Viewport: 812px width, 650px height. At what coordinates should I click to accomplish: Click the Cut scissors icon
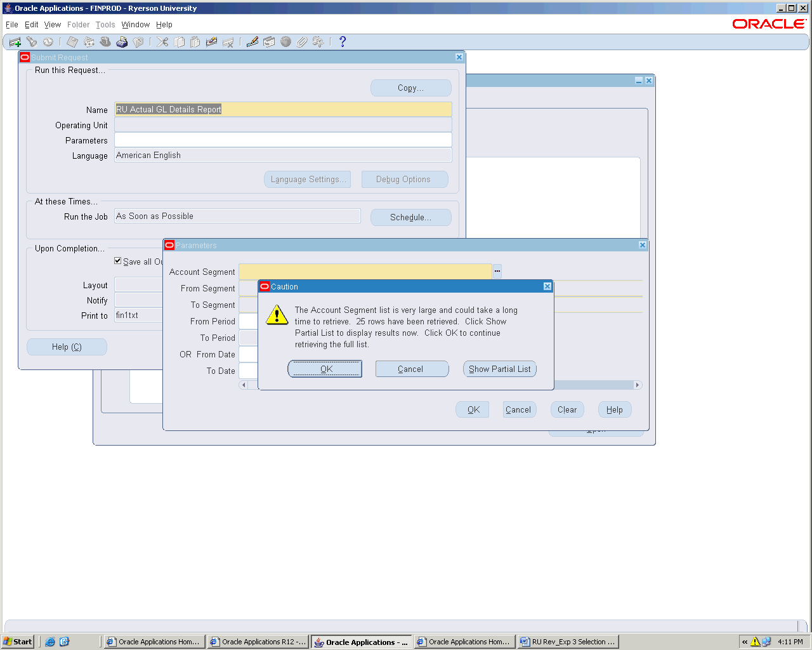[163, 42]
